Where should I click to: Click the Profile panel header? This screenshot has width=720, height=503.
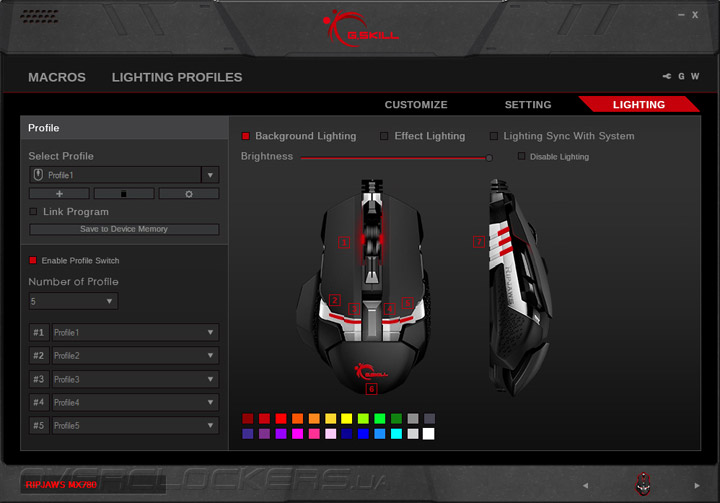point(124,128)
